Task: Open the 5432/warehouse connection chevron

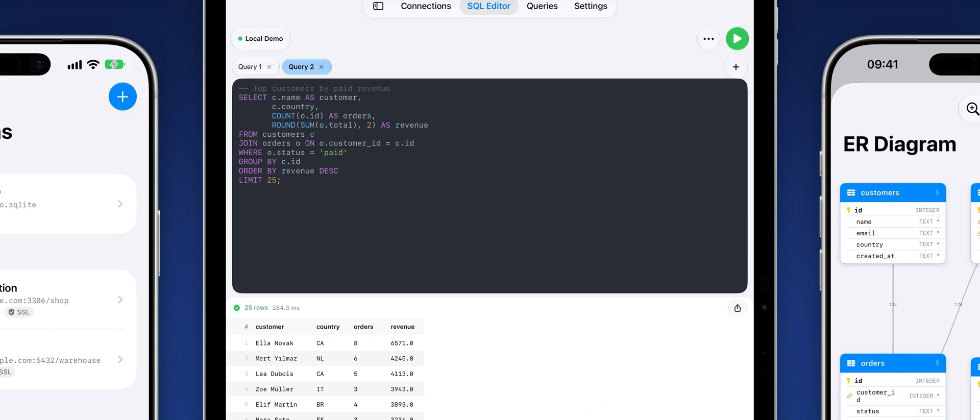Action: (x=120, y=360)
